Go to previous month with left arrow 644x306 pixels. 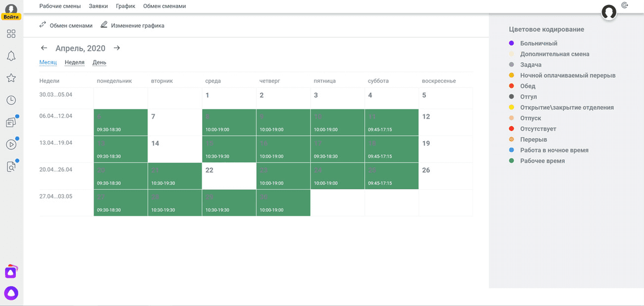[44, 48]
